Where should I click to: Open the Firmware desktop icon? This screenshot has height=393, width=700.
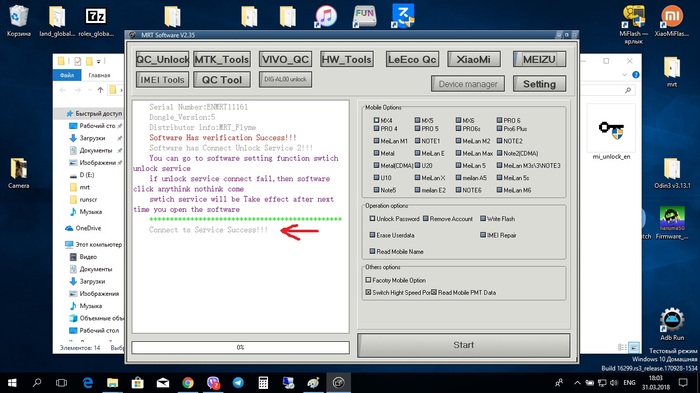672,222
